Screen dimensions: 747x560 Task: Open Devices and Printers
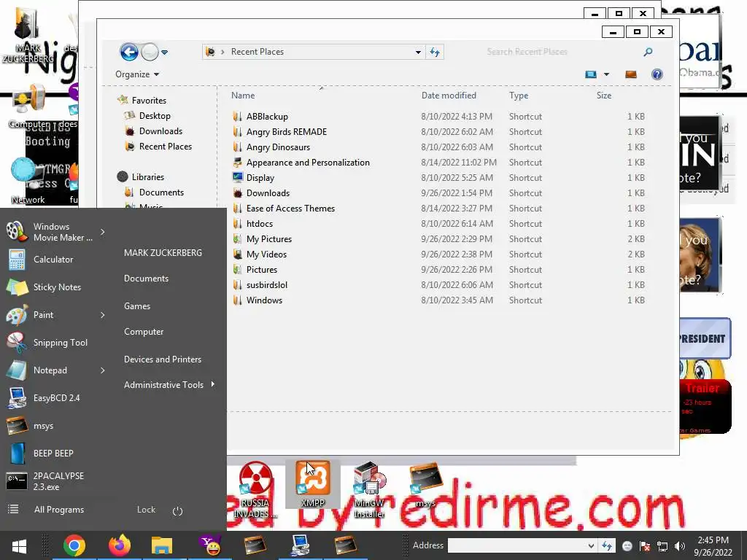(163, 359)
